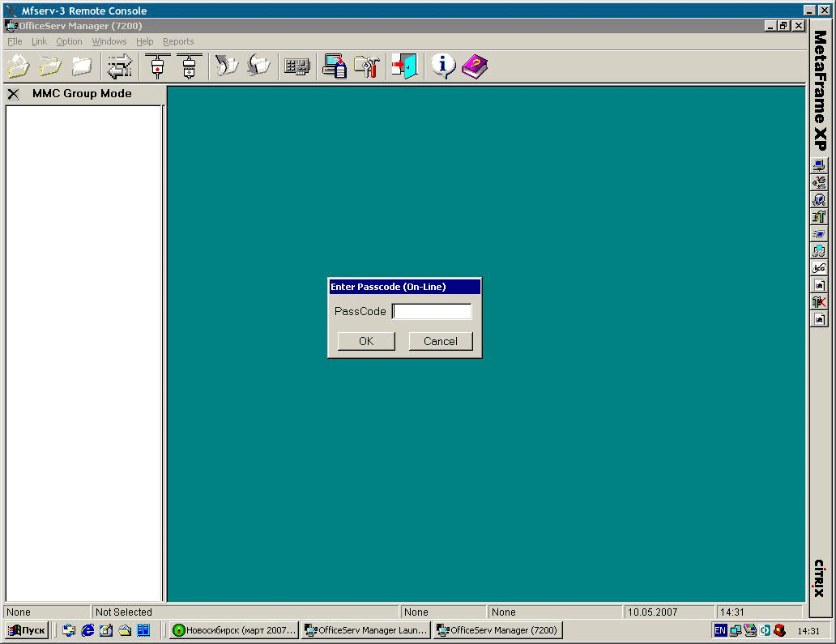
Task: Click the yellow open folder toolbar icon
Action: tap(50, 66)
